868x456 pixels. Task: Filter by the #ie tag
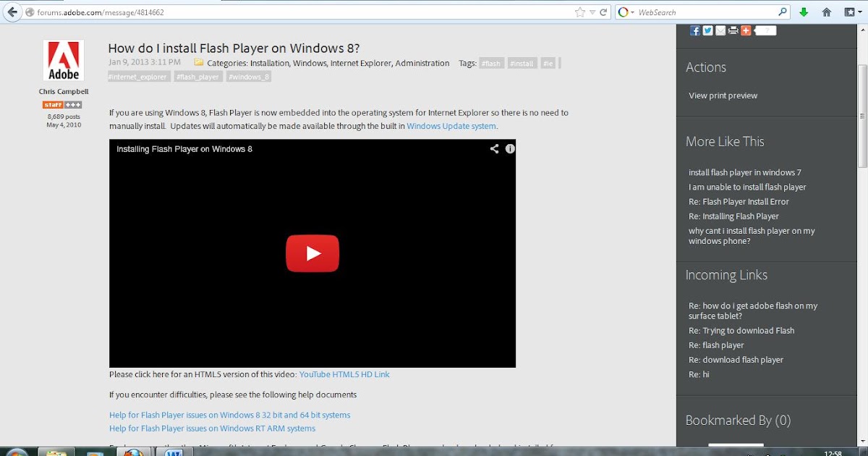coord(548,64)
